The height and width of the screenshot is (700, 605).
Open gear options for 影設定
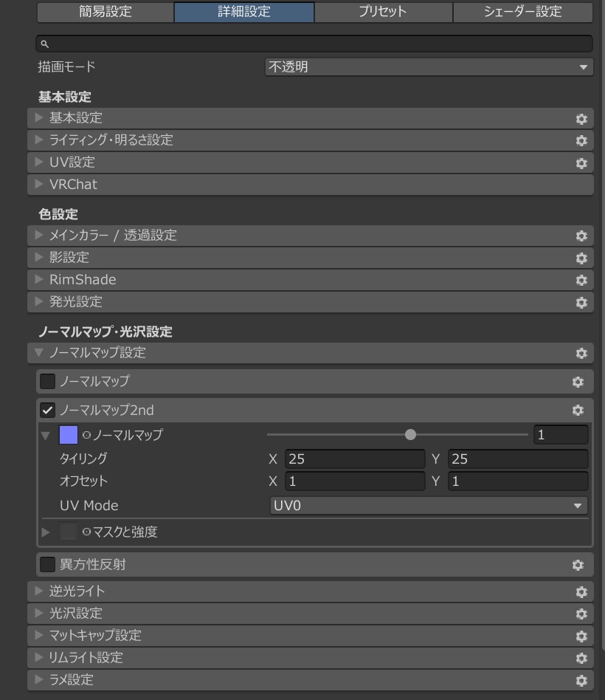coord(581,257)
